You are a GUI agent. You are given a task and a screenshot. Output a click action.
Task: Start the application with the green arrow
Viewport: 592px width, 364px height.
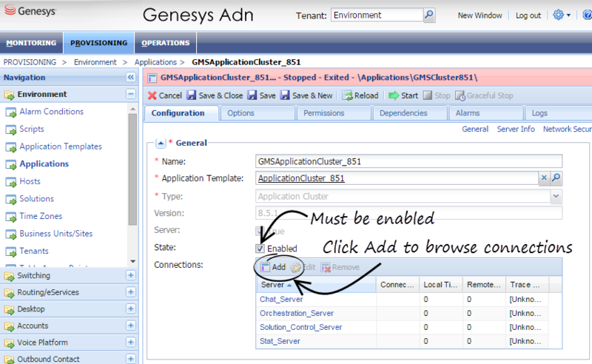(394, 95)
